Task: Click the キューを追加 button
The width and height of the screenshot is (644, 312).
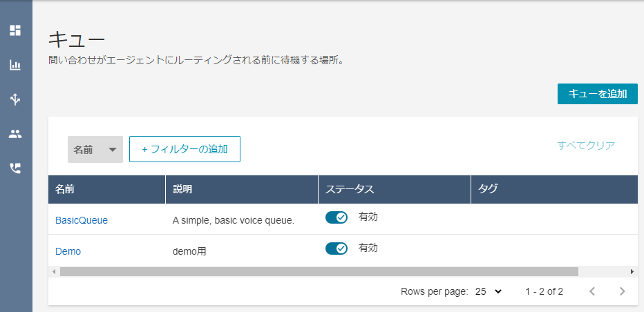Action: (598, 94)
